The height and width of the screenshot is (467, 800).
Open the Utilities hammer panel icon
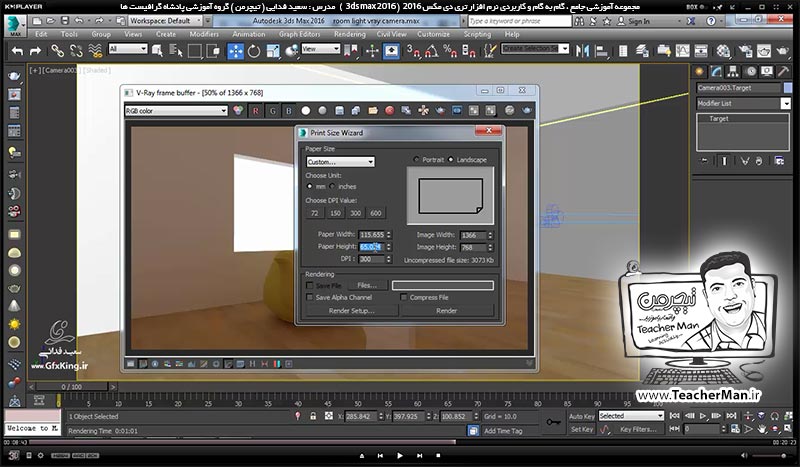(784, 71)
